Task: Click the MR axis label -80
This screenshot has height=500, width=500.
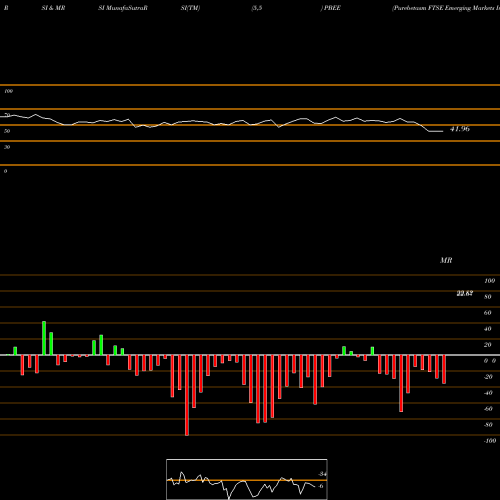Action: [488, 425]
